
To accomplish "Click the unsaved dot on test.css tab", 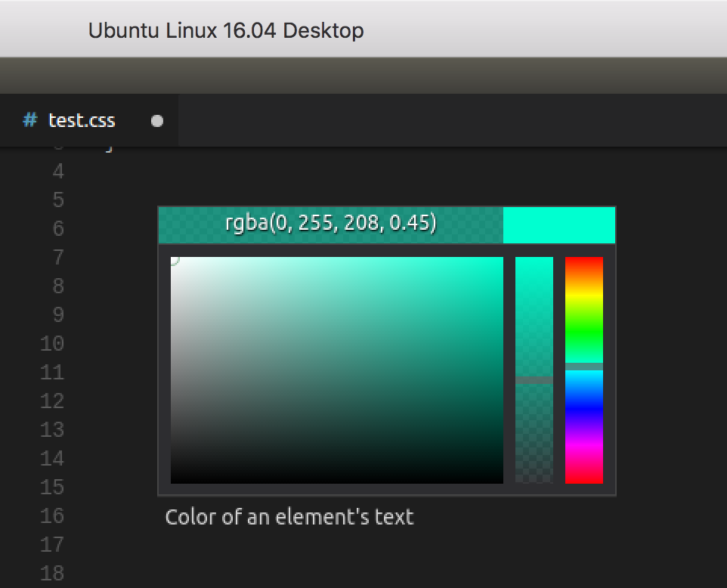I will [x=157, y=121].
